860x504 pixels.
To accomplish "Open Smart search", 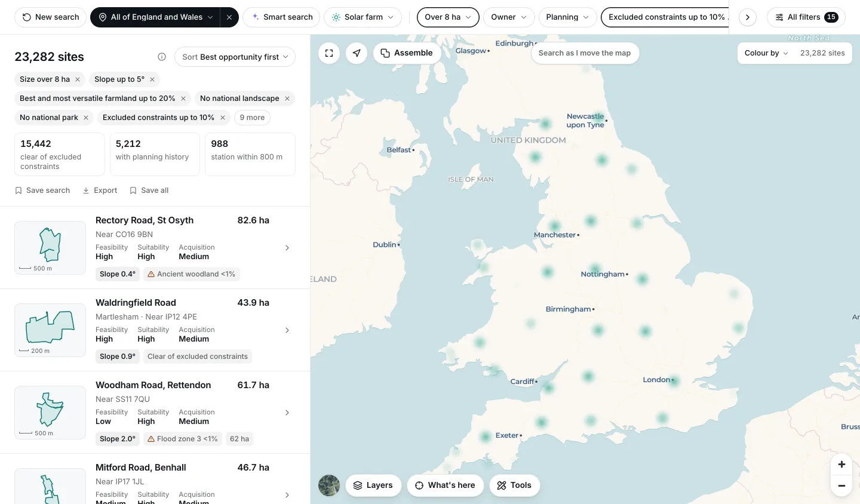I will pos(281,17).
